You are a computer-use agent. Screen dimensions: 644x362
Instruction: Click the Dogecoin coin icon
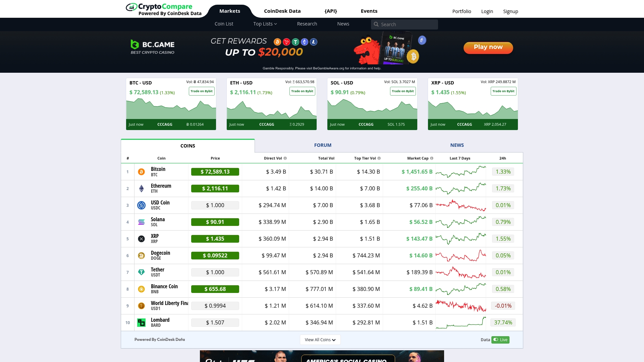(x=142, y=255)
